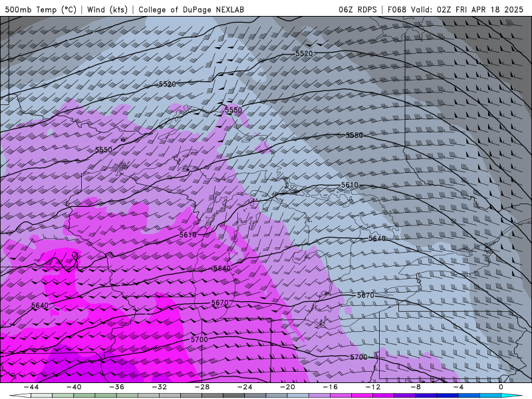
Task: Click the "500mb Temp (°C)" title text
Action: pyautogui.click(x=41, y=10)
